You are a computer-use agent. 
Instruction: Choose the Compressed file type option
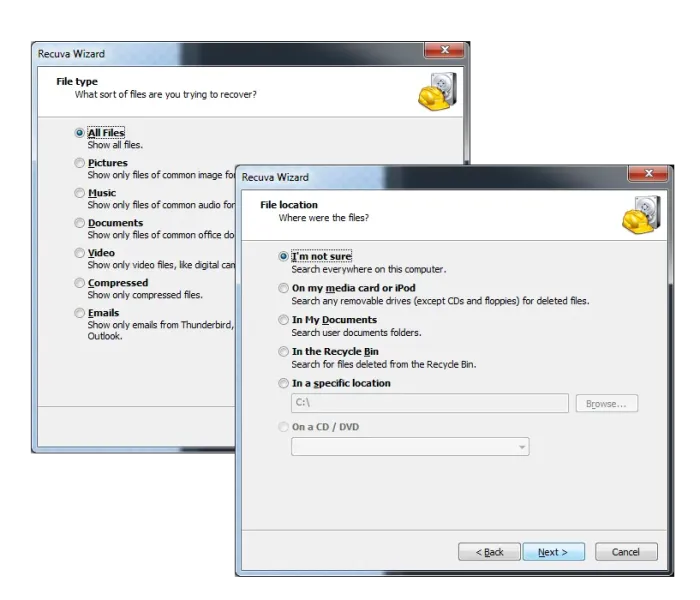click(x=79, y=283)
